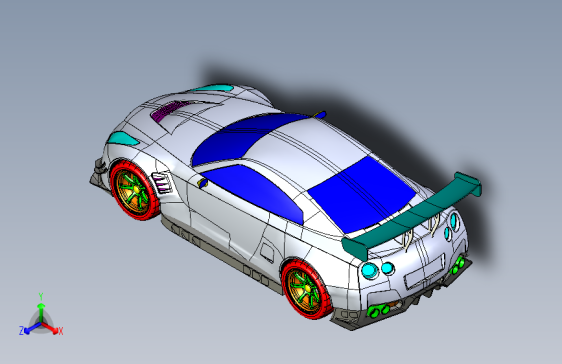This screenshot has height=364, width=562.
Task: Click the red X axis of the orientation triad
Action: [x=49, y=327]
